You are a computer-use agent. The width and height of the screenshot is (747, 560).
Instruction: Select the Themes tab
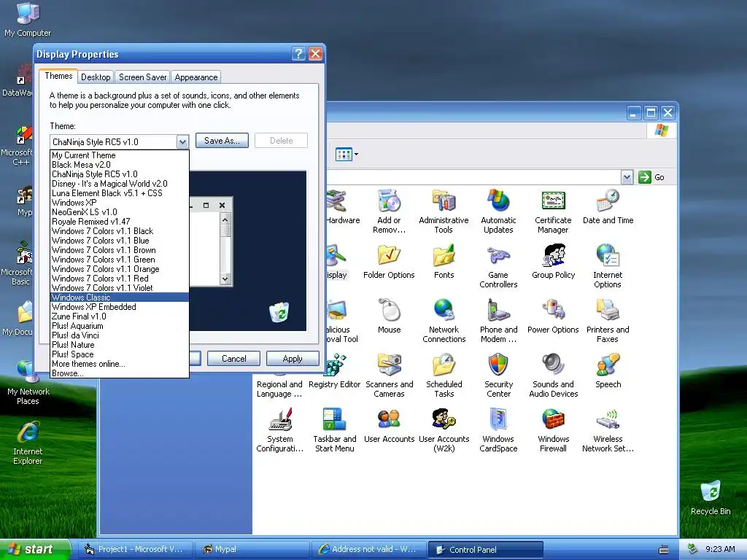point(58,76)
